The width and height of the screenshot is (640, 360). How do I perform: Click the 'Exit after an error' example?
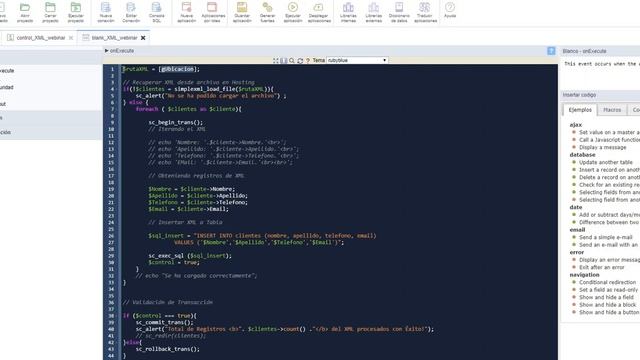click(x=602, y=267)
